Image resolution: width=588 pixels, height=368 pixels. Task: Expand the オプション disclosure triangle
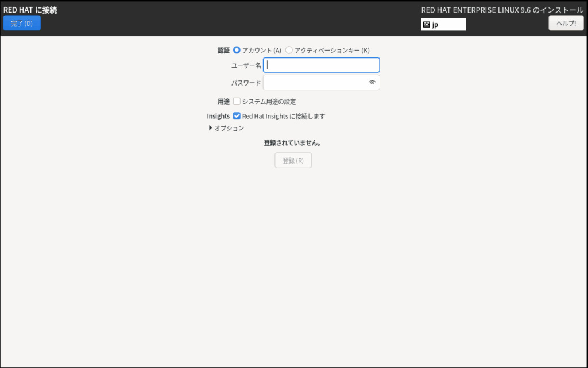pyautogui.click(x=211, y=128)
